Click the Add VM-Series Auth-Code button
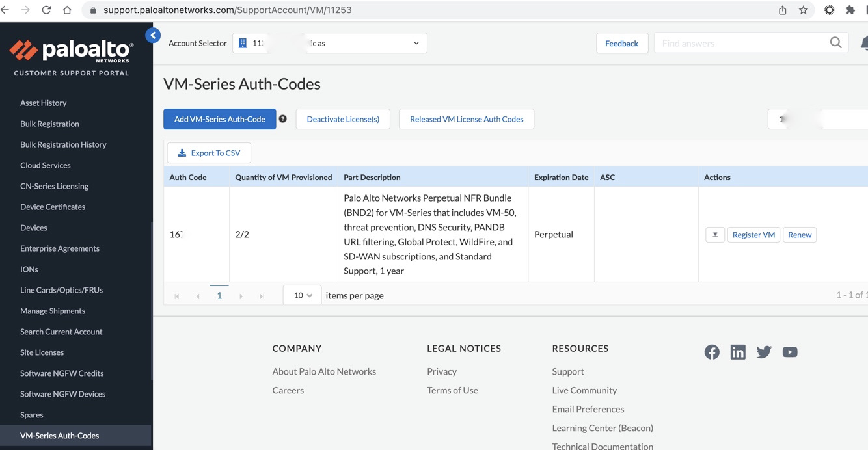 tap(219, 119)
